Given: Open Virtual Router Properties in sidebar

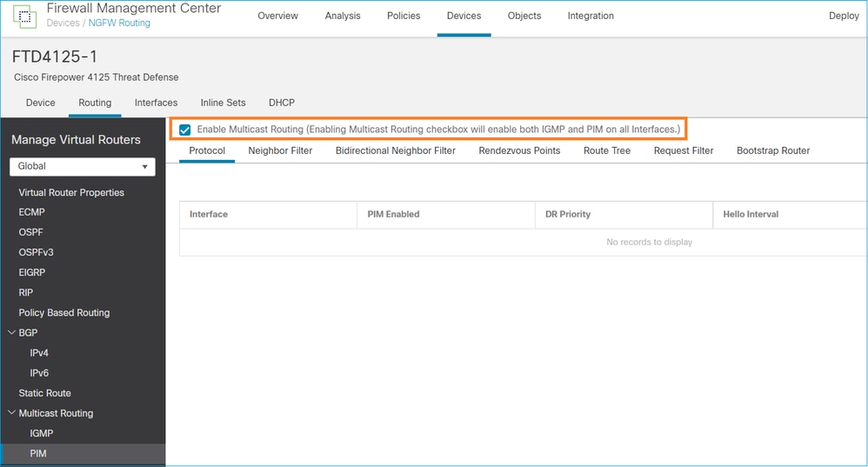Looking at the screenshot, I should click(71, 192).
